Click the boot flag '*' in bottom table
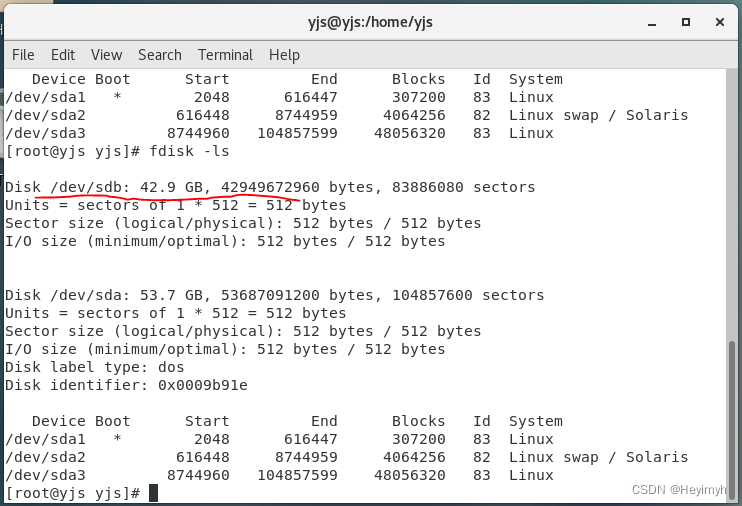This screenshot has height=506, width=742. point(117,438)
